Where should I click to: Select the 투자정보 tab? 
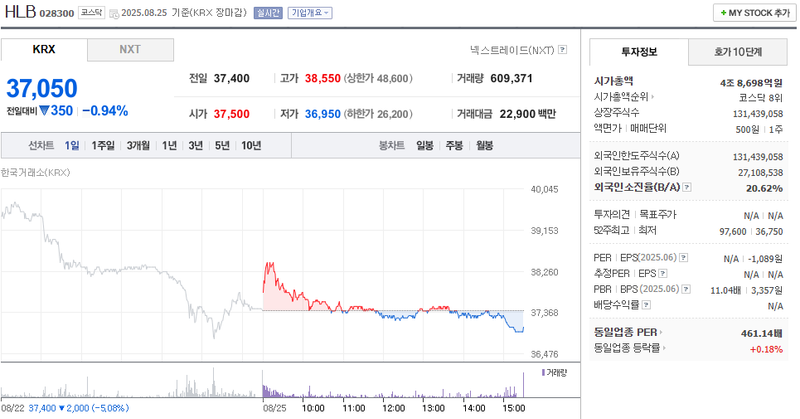tap(639, 52)
